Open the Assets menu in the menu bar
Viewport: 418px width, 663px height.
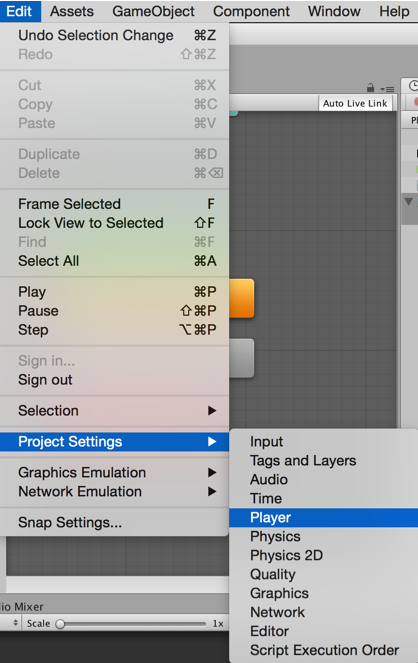tap(72, 11)
